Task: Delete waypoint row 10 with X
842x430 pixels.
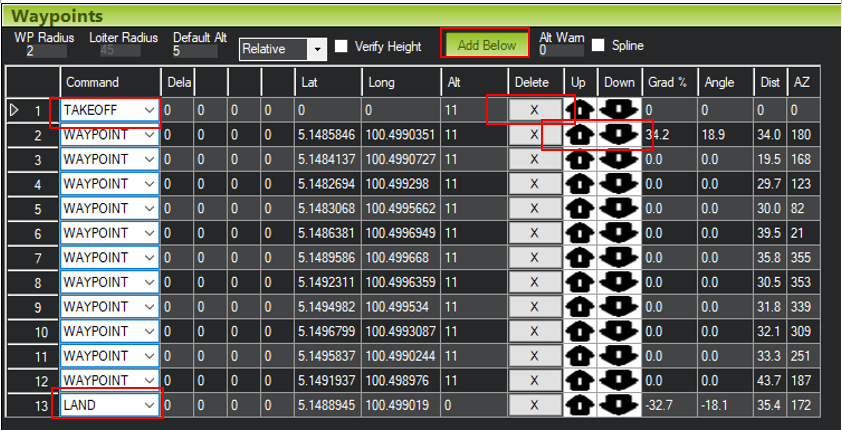Action: 534,331
